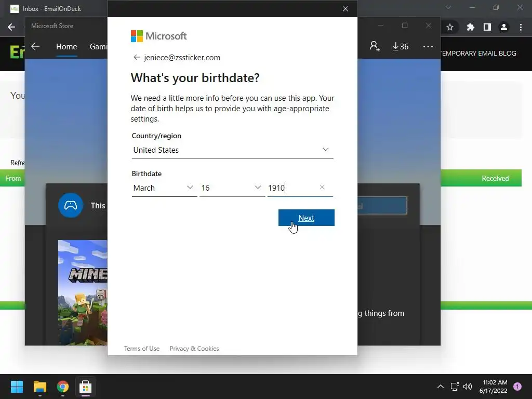Open notification center badge
The height and width of the screenshot is (399, 532).
pos(517,387)
